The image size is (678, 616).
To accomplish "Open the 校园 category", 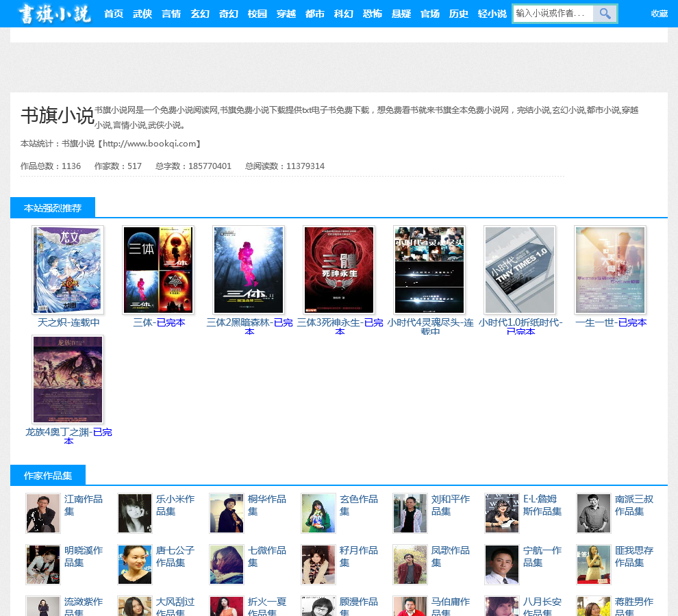I will [x=258, y=14].
